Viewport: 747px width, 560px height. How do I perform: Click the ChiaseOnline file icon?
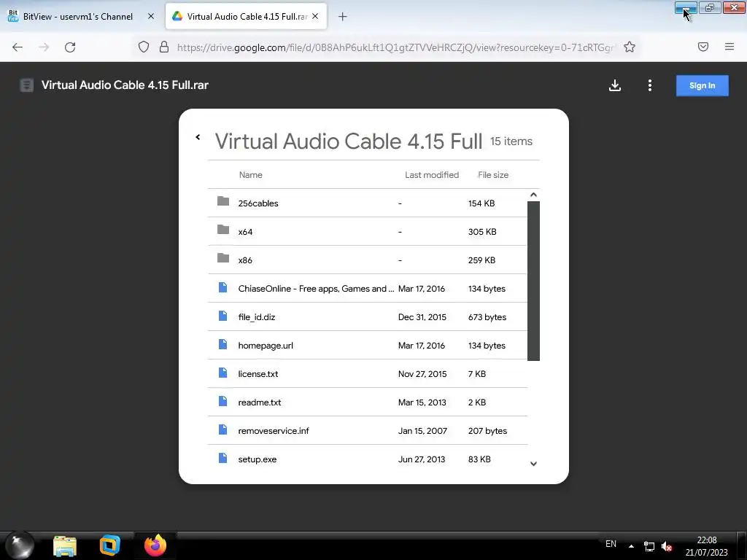(222, 287)
